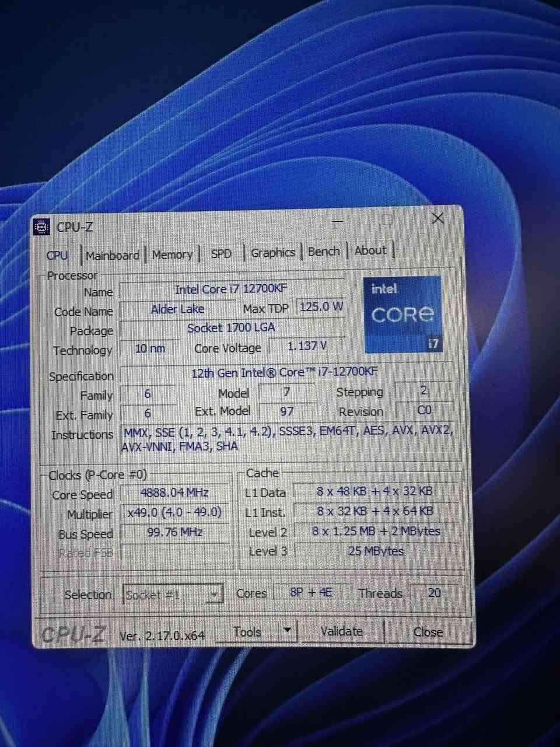Click the Bus Speed value 99.76 MHz
Viewport: 560px width, 747px height.
coord(174,532)
